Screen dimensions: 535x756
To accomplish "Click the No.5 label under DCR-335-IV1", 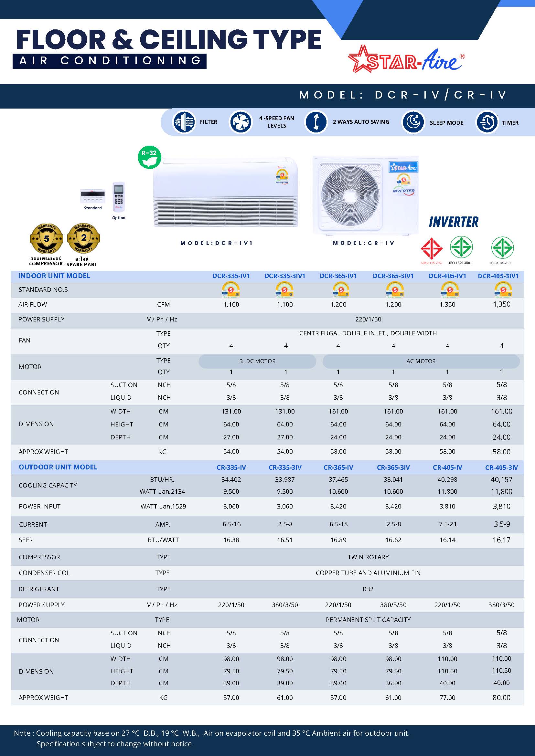I will [231, 290].
